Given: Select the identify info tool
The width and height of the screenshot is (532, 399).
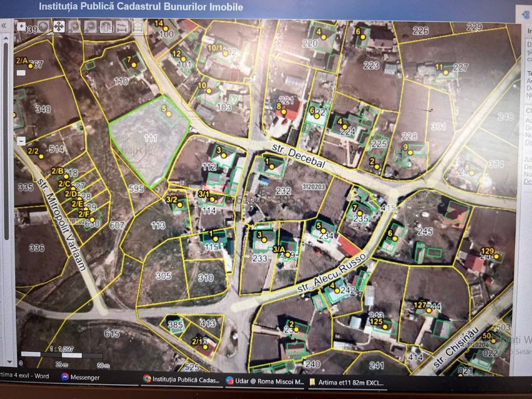Looking at the screenshot, I should pyautogui.click(x=106, y=27).
